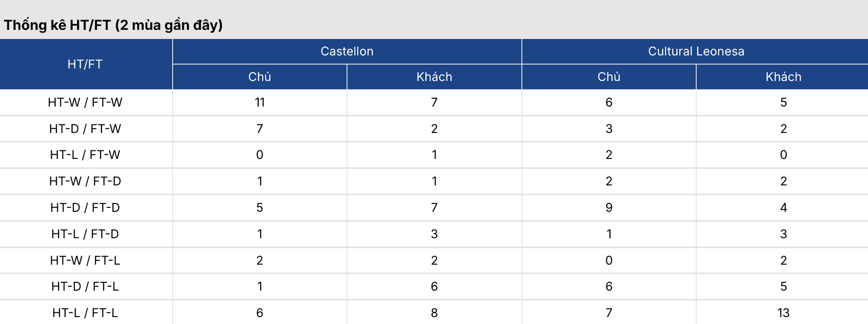
Task: Click Cultural Leonesa away value 13 for HT-L / FT-L
Action: point(783,313)
